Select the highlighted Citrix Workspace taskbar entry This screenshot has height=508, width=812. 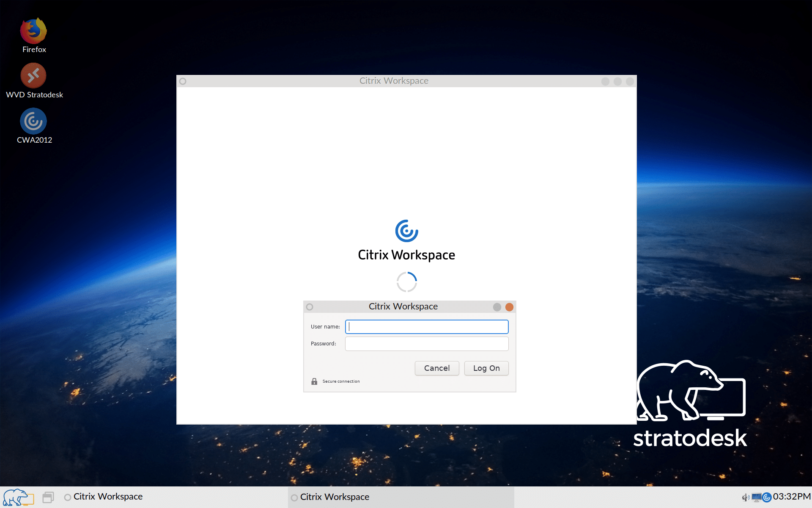[401, 497]
